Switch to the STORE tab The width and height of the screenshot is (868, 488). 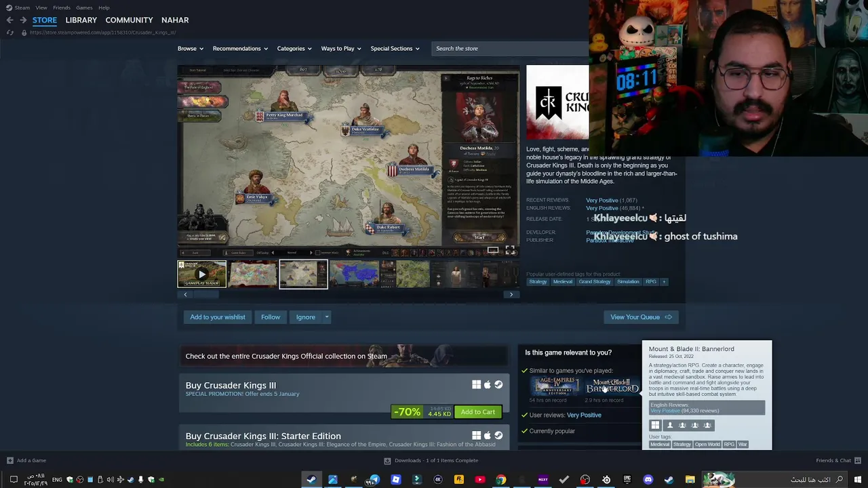tap(45, 20)
